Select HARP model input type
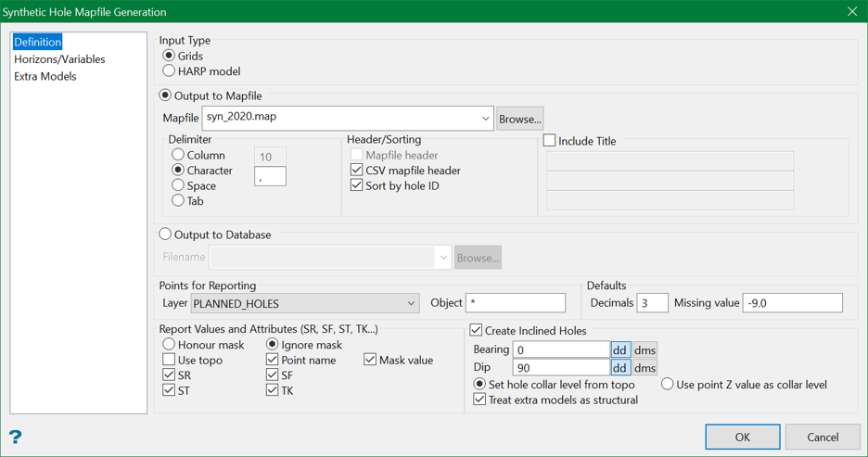Screen dimensions: 868x457 tap(169, 71)
